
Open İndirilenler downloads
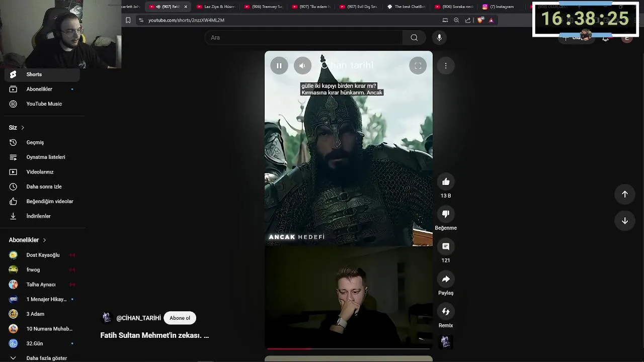[42, 216]
